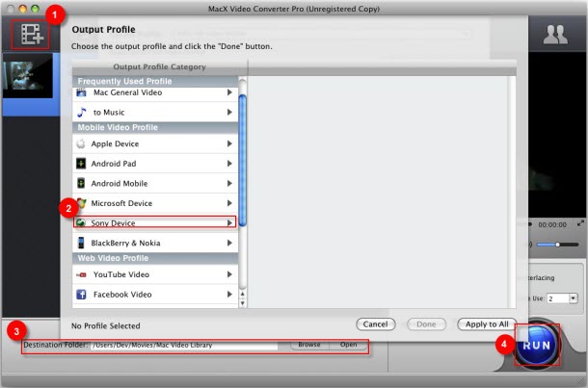Click the to Music note icon
This screenshot has height=388, width=588.
tap(81, 112)
